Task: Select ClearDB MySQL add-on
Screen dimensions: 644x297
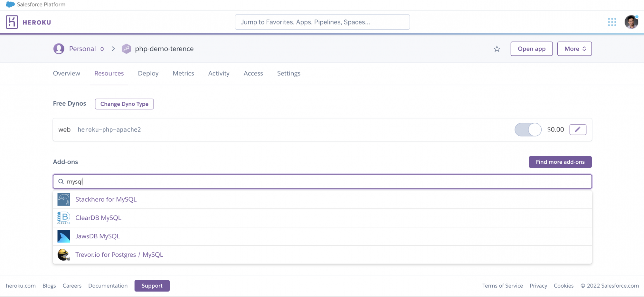Action: coord(322,218)
